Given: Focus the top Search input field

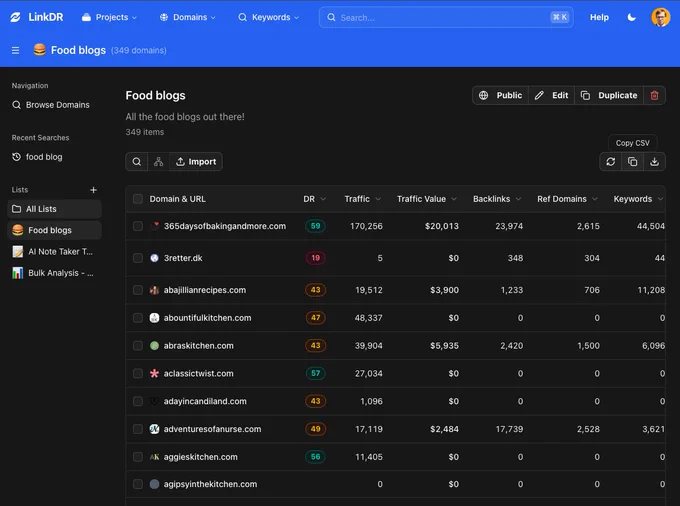Looking at the screenshot, I should tap(446, 17).
